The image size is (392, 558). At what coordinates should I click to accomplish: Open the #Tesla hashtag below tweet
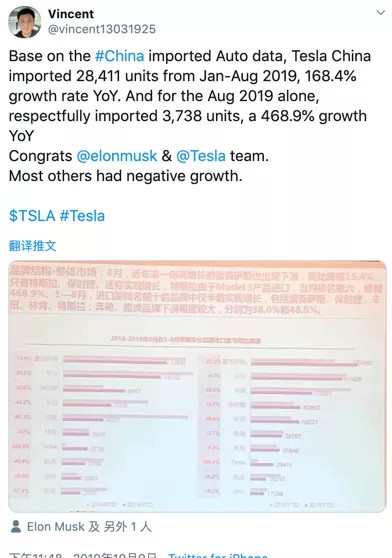(82, 216)
